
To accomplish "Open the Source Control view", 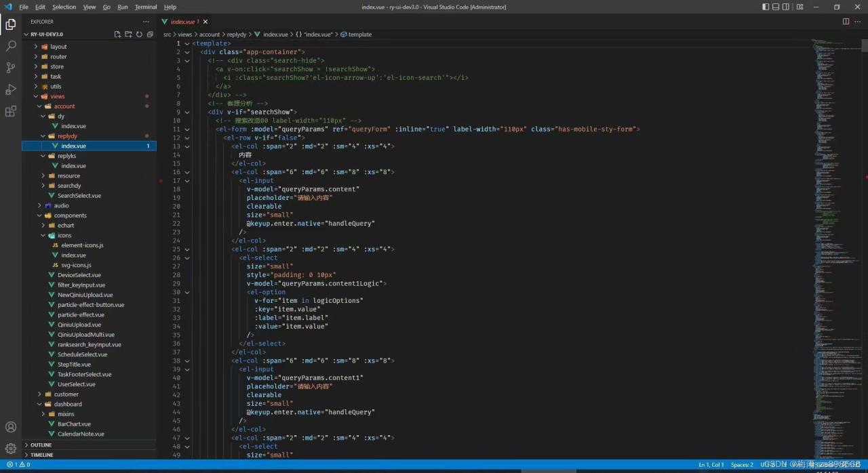I will click(11, 68).
